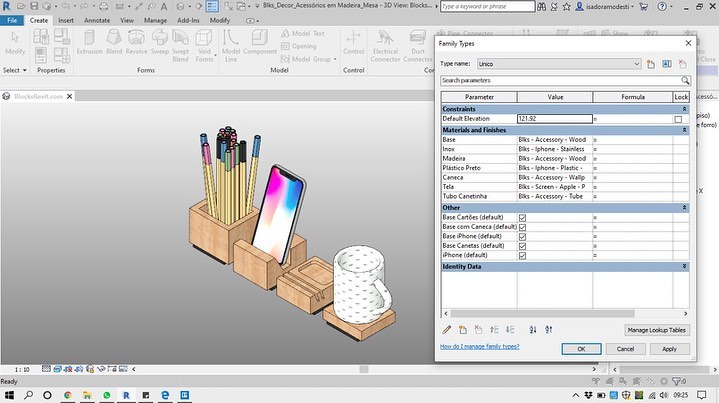The image size is (719, 403).
Task: Click the Duct Connector tool
Action: coord(418,46)
